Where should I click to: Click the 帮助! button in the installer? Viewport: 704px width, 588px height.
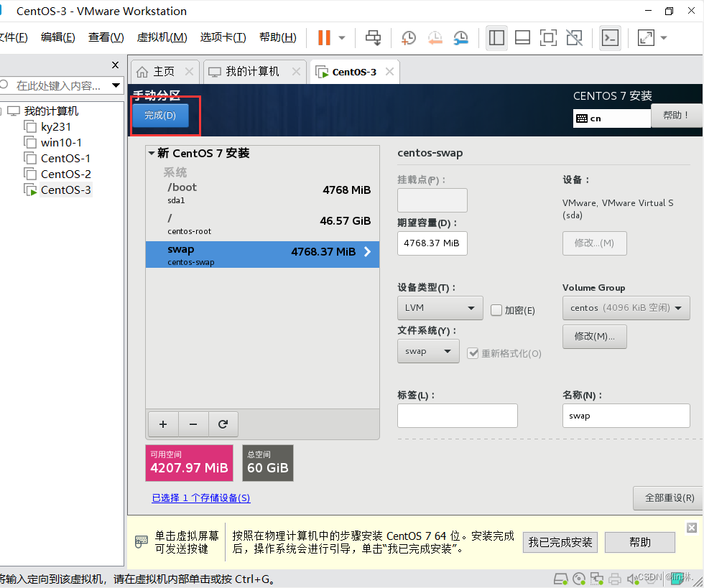tap(676, 116)
